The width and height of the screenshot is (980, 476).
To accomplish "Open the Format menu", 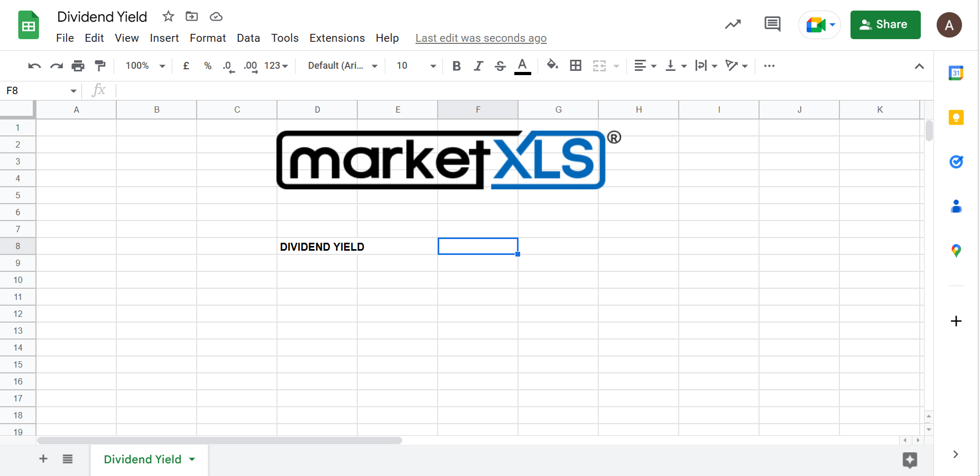I will tap(207, 38).
